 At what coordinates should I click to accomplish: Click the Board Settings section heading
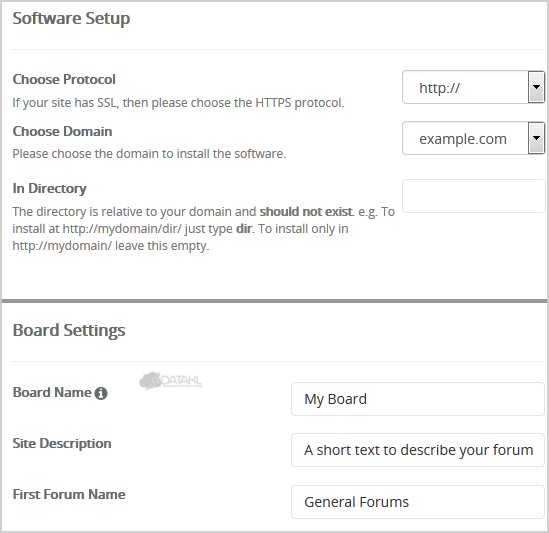[x=69, y=330]
